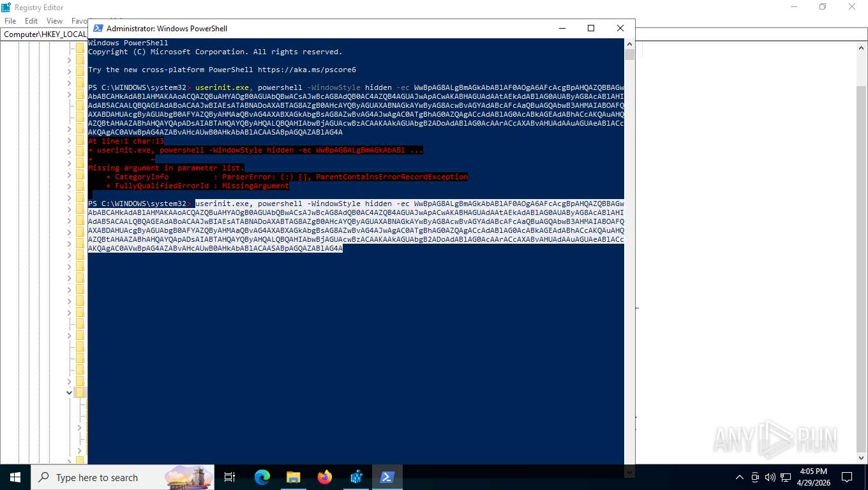
Task: Open the View menu in Registry Editor
Action: tap(55, 21)
